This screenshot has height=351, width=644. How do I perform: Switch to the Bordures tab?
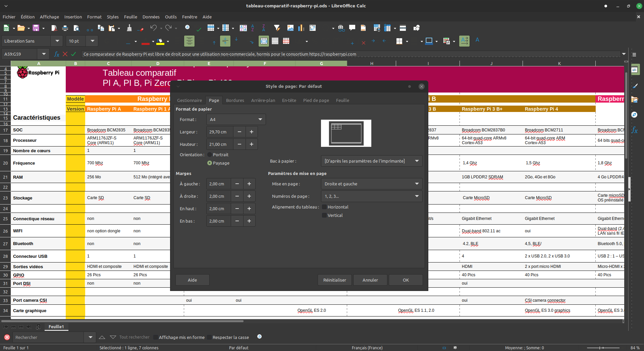[235, 100]
